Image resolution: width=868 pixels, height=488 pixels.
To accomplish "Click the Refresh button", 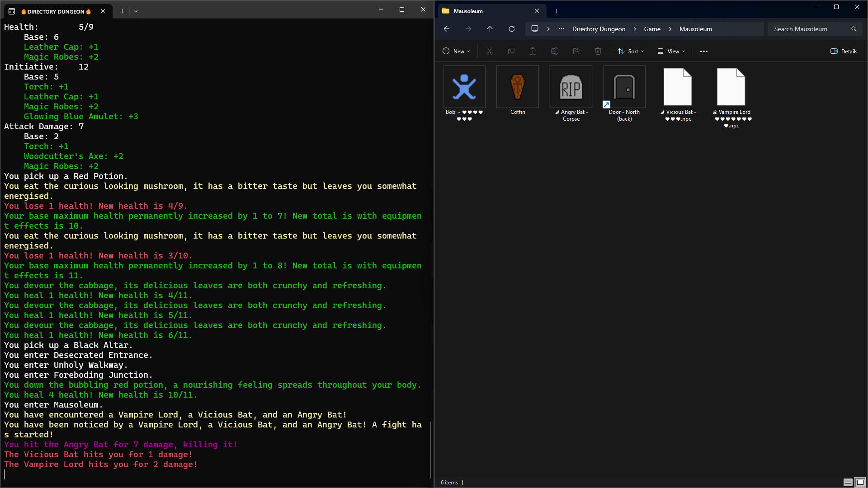I will point(512,28).
